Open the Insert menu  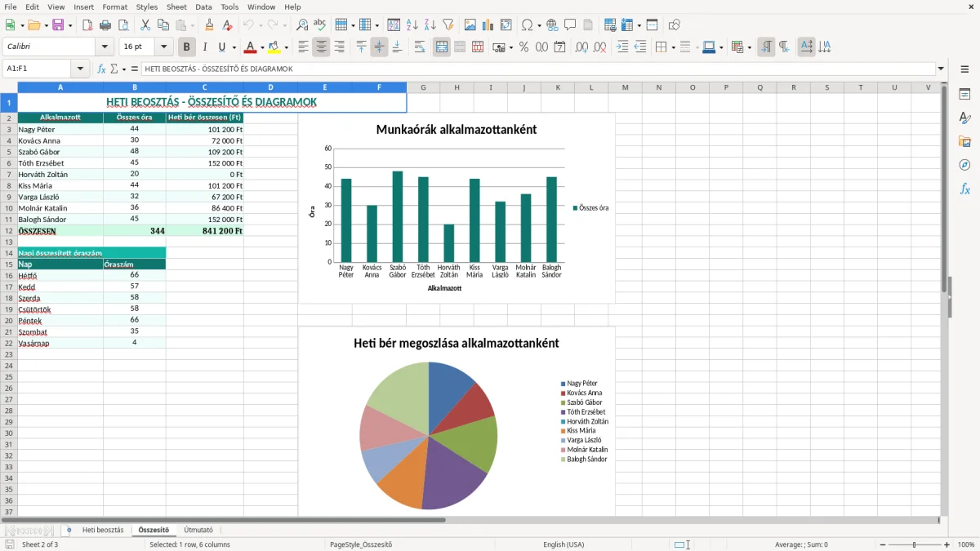[x=83, y=7]
